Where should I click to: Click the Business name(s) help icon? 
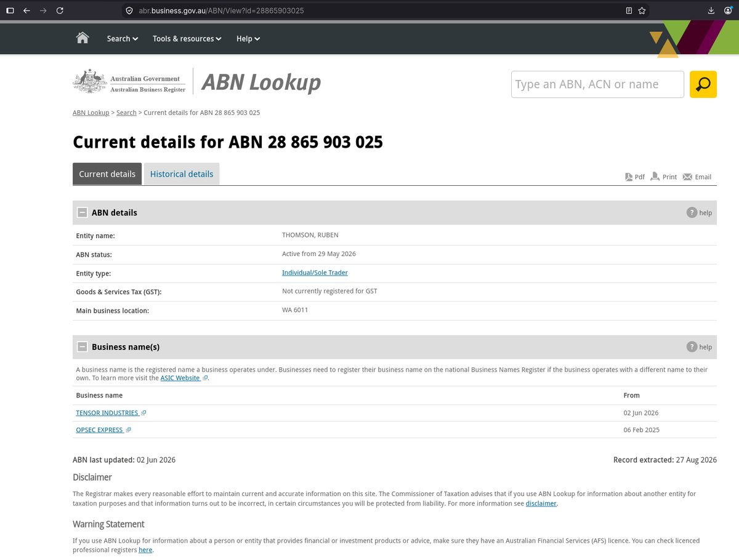[x=692, y=346]
